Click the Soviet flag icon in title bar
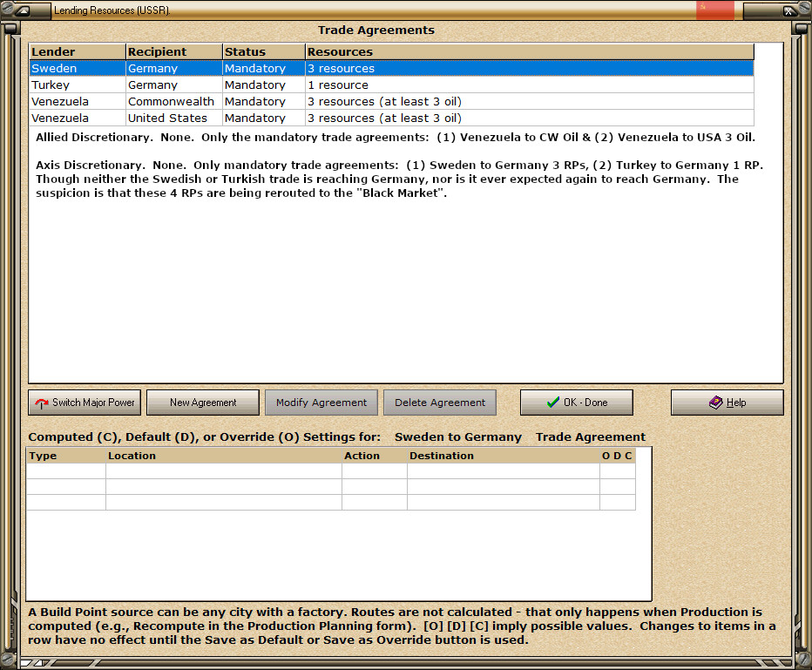Screen dimensions: 812x670 point(715,10)
